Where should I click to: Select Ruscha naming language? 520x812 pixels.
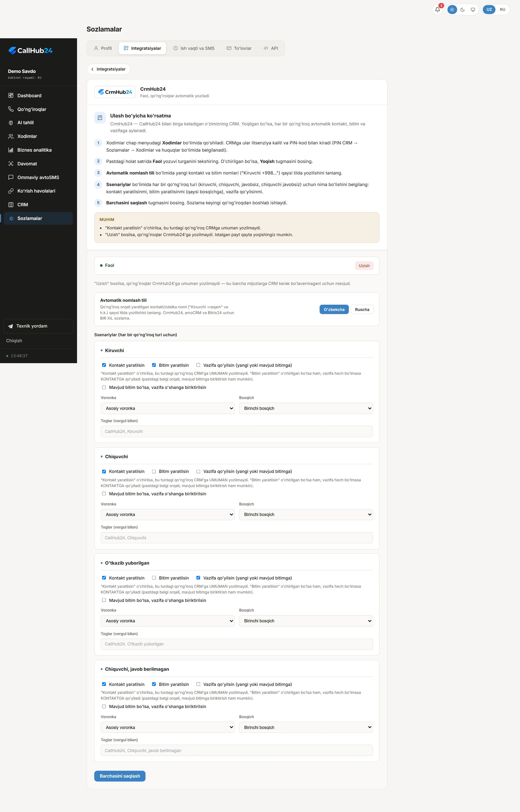tap(362, 309)
